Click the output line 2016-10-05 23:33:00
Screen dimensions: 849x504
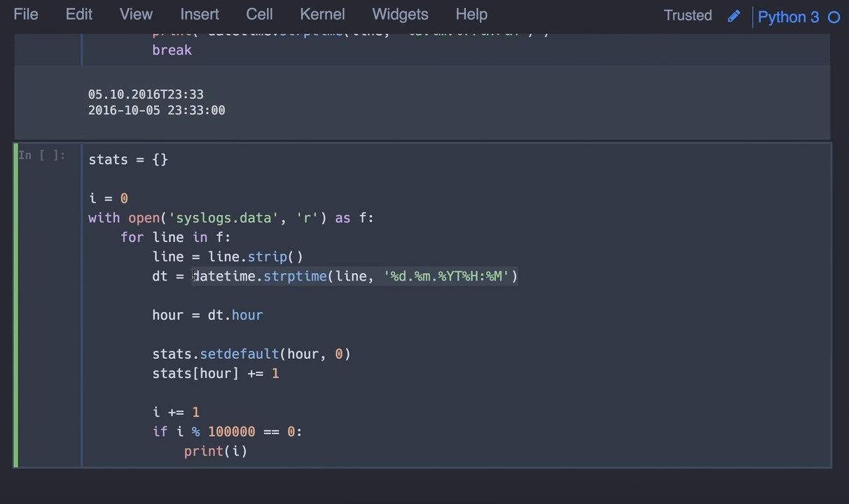point(156,111)
